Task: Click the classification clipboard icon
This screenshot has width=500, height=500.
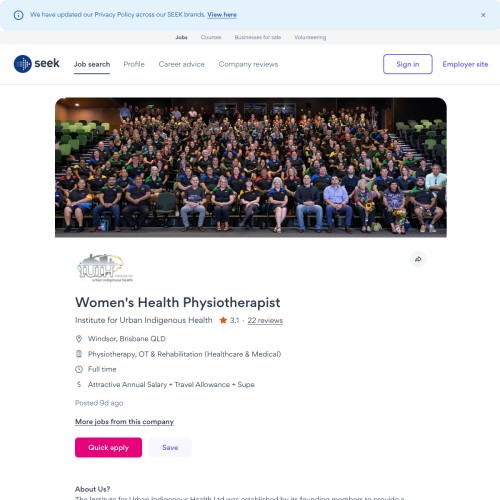Action: point(79,354)
